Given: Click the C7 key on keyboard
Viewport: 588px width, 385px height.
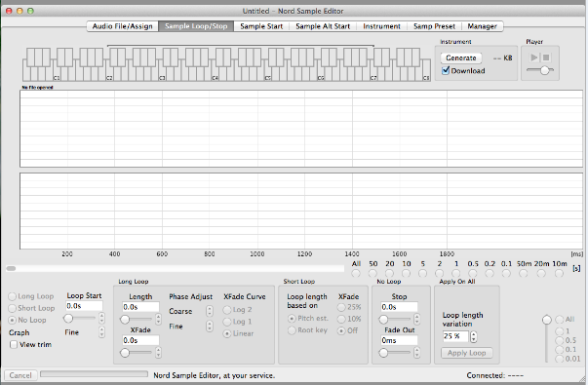Looking at the screenshot, I should pyautogui.click(x=373, y=75).
